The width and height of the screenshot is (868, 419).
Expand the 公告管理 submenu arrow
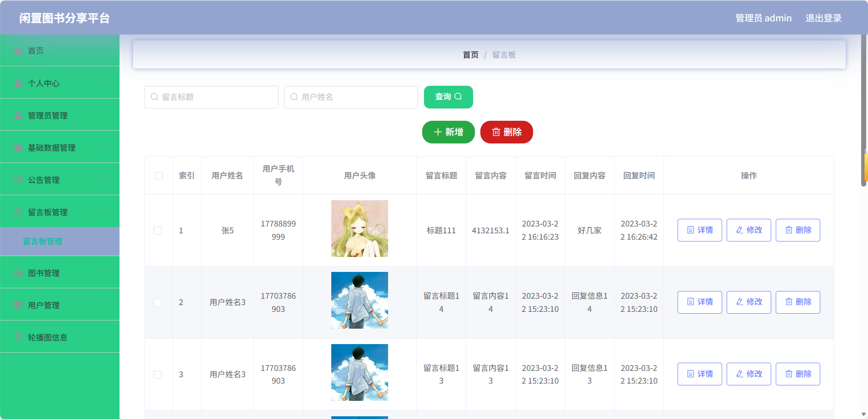coord(105,179)
